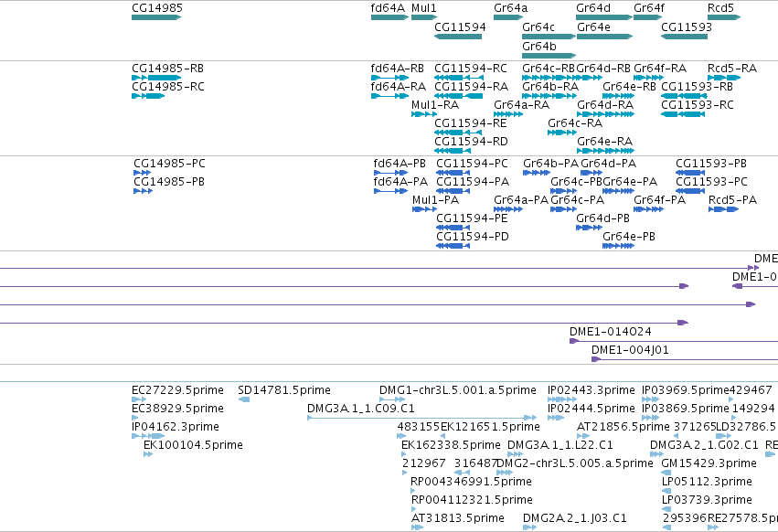This screenshot has width=778, height=532.
Task: Click protein Gr64e-PB
Action: pyautogui.click(x=618, y=246)
